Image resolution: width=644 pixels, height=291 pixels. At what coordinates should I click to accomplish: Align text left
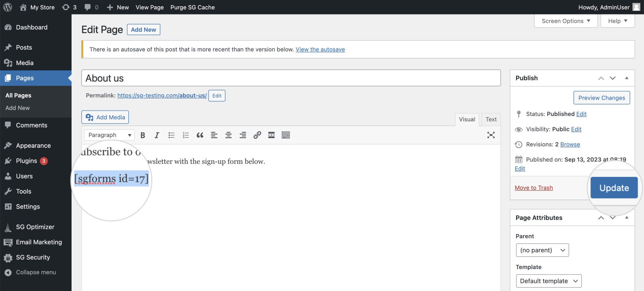[214, 135]
